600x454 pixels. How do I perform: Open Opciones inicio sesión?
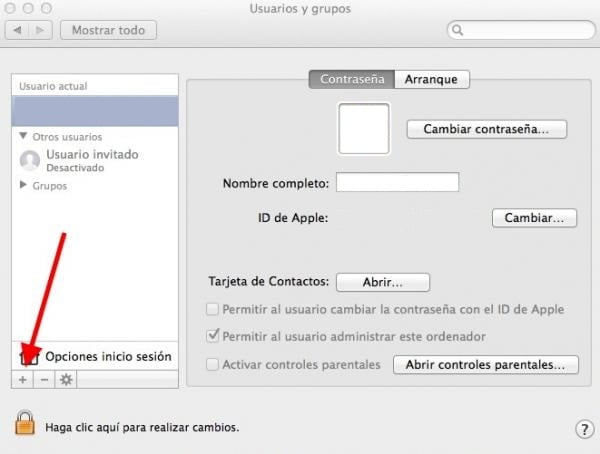[107, 356]
